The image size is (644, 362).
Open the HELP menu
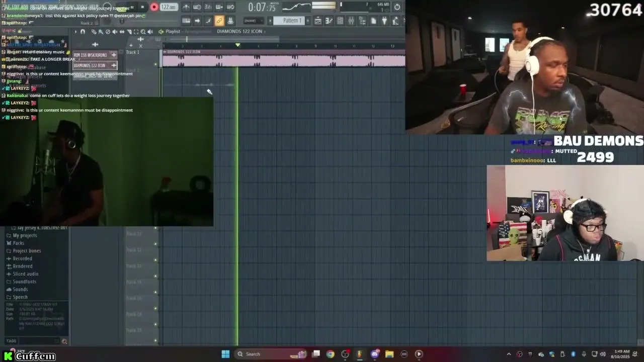pos(95,7)
